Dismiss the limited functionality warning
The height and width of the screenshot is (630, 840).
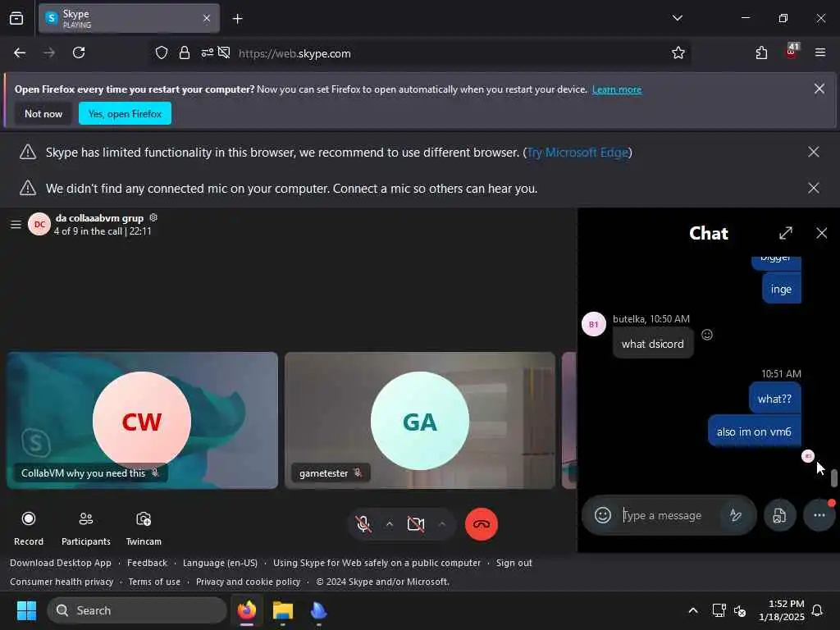pyautogui.click(x=813, y=152)
